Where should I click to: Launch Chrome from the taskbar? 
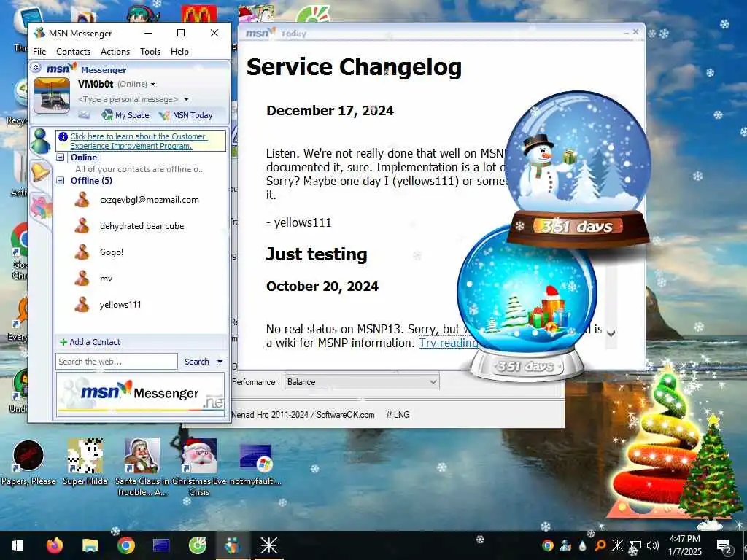[125, 545]
